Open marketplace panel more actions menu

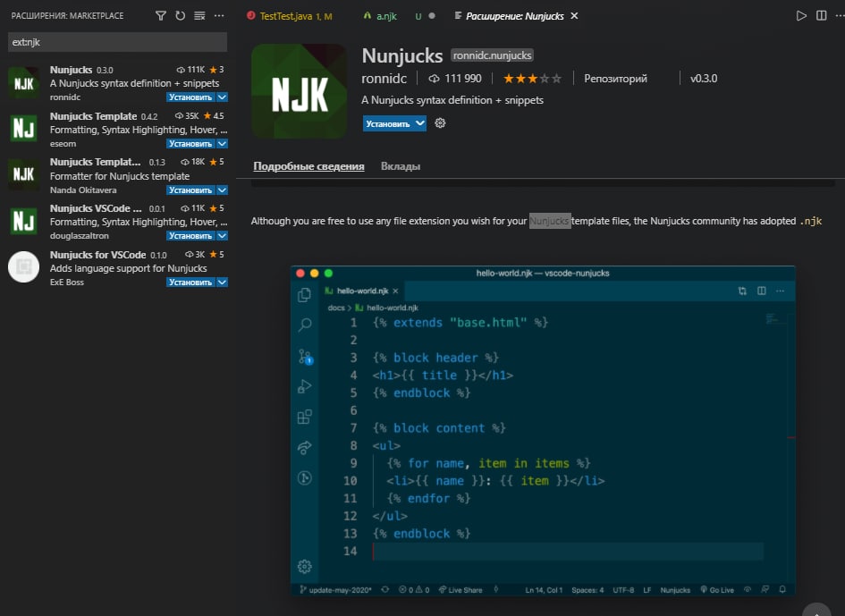pyautogui.click(x=219, y=15)
